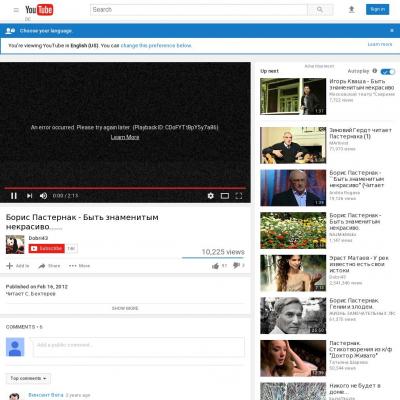Click the search magnifier button
Image resolution: width=400 pixels, height=400 pixels.
click(320, 10)
